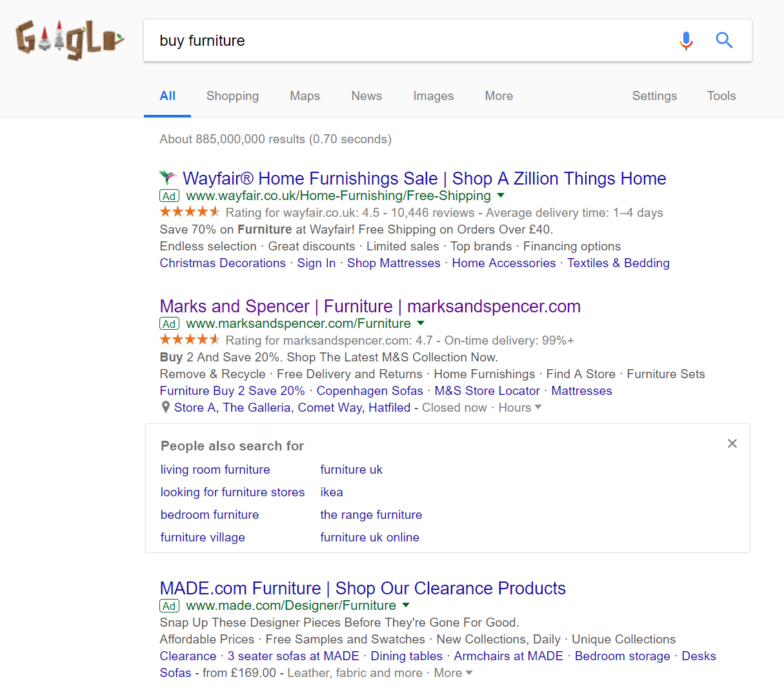Image resolution: width=784 pixels, height=697 pixels.
Task: Click the blue search magnifier icon
Action: point(724,41)
